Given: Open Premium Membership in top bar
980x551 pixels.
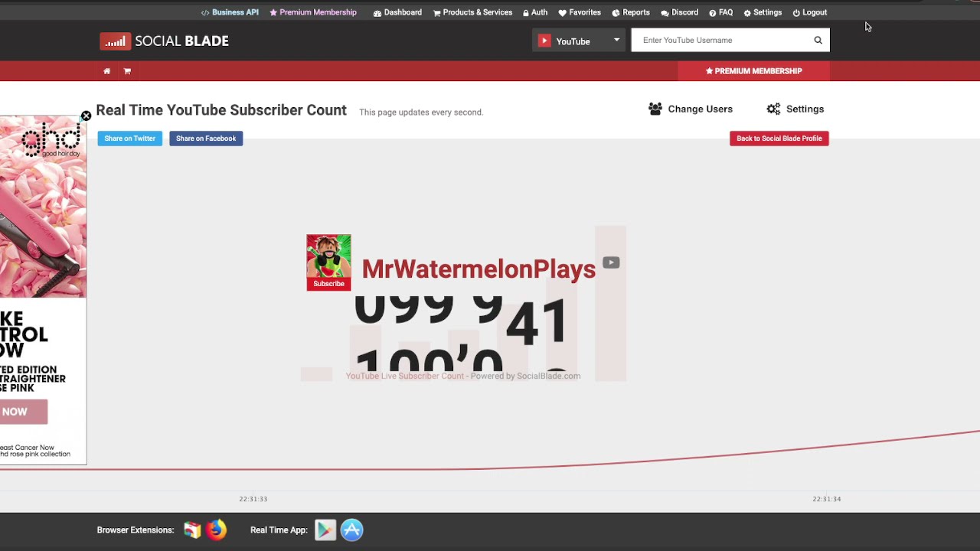Looking at the screenshot, I should 313,12.
